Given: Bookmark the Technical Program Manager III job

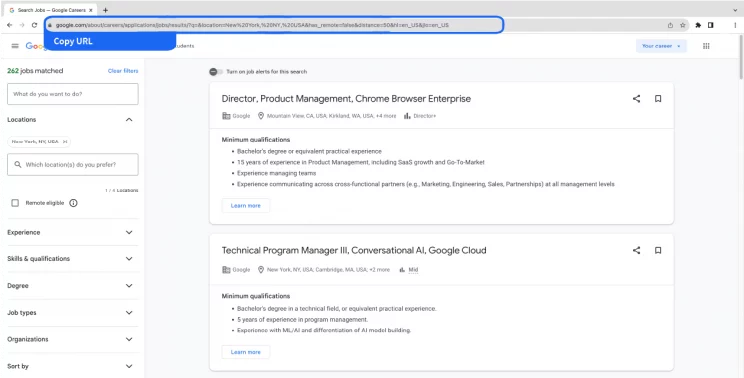Looking at the screenshot, I should pyautogui.click(x=658, y=250).
